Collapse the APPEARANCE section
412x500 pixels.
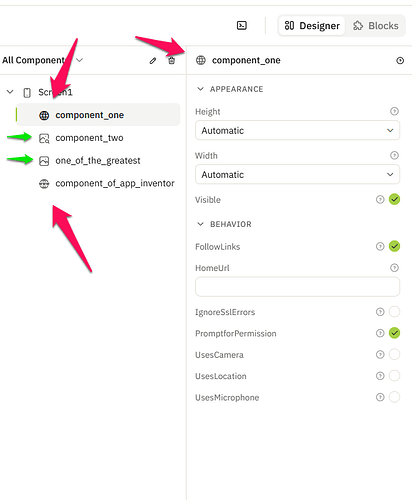tap(200, 89)
